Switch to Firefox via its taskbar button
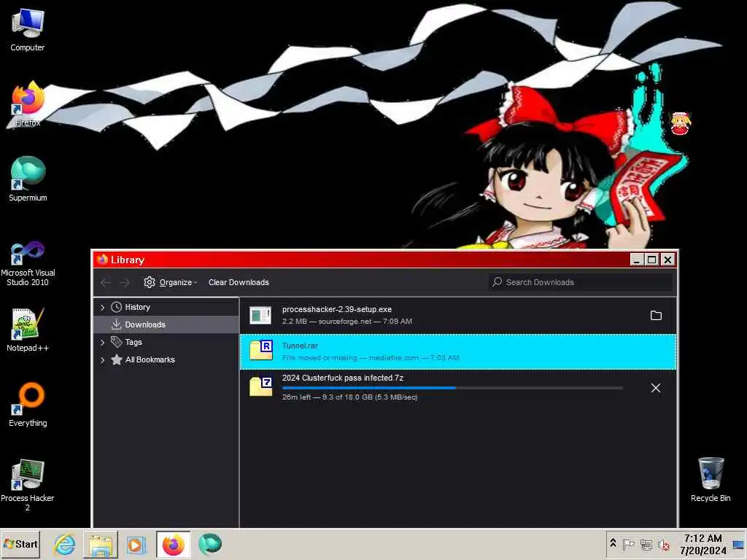The image size is (747, 560). pos(174,544)
